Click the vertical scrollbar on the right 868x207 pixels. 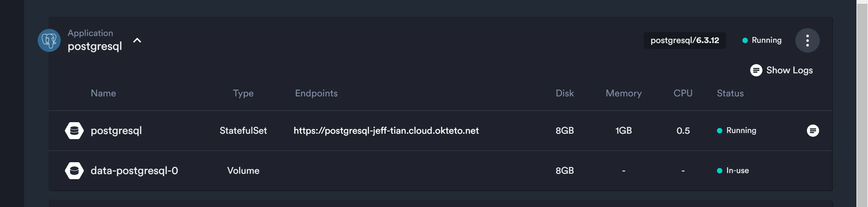click(x=862, y=102)
